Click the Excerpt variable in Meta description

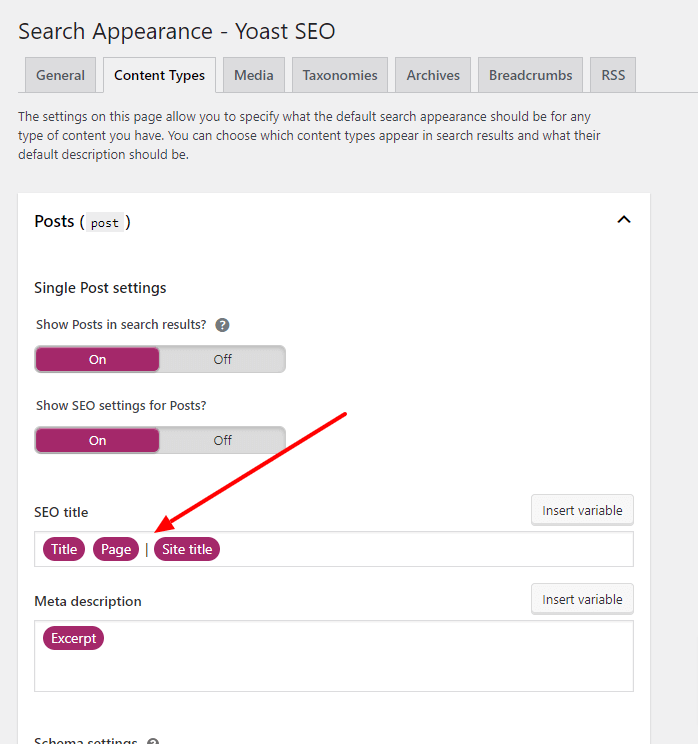click(74, 638)
